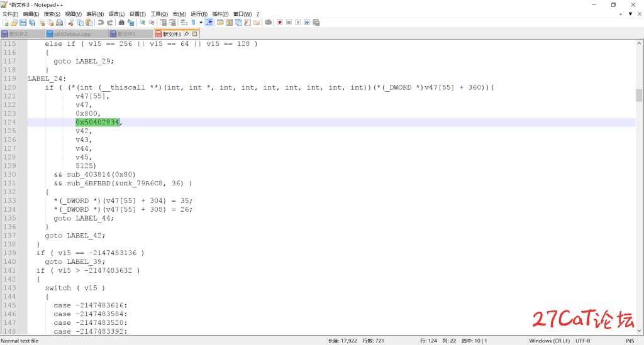Image resolution: width=644 pixels, height=345 pixels.
Task: Click the Copy toolbar icon
Action: [x=80, y=23]
